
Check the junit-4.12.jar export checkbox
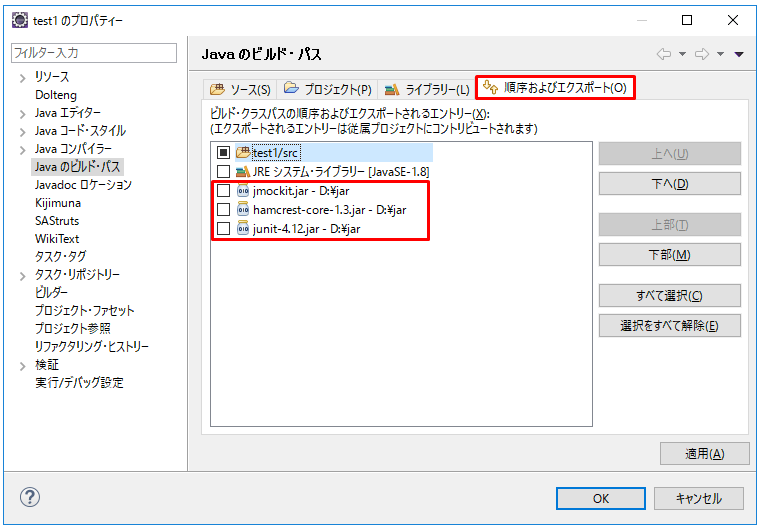[x=223, y=229]
